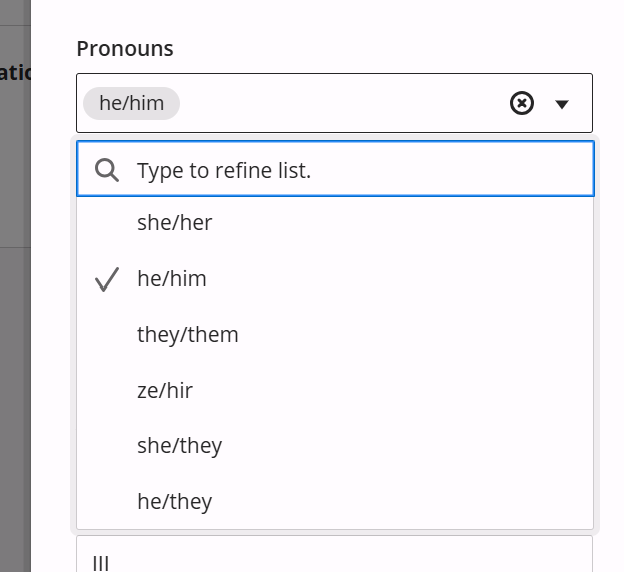
Task: Click the magnifier search icon in the list
Action: (x=107, y=170)
